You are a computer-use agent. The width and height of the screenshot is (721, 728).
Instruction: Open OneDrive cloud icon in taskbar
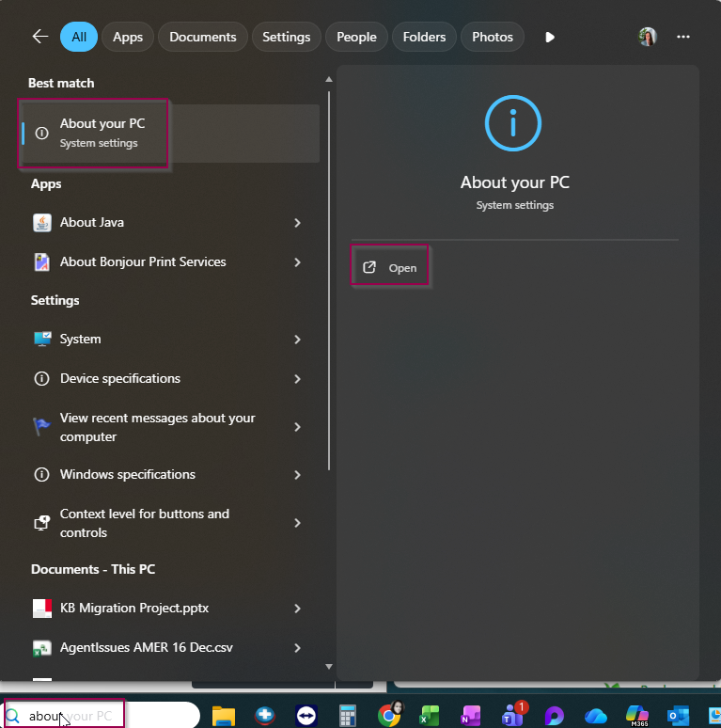[x=596, y=716]
